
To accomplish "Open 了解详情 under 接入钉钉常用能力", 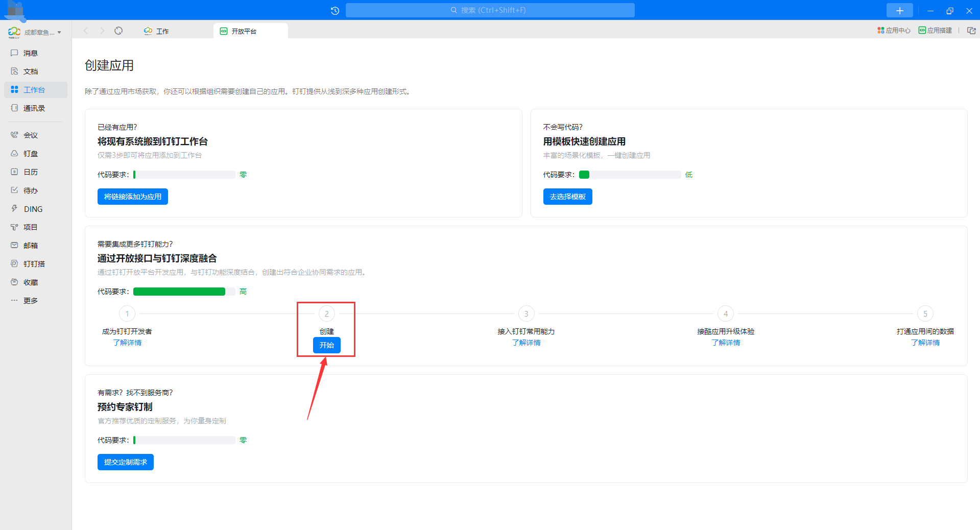I will coord(527,343).
